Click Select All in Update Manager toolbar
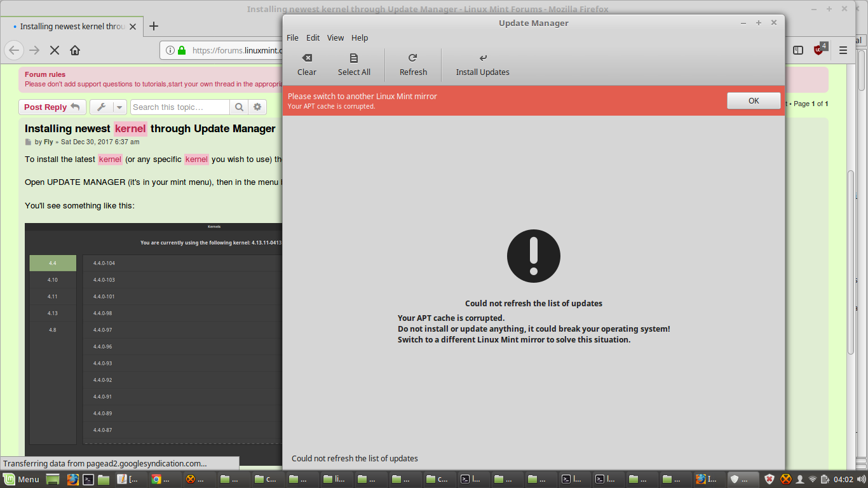The width and height of the screenshot is (868, 488). [x=354, y=64]
